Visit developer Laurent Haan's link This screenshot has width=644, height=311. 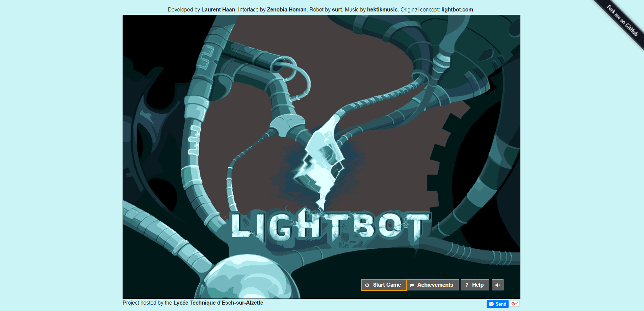click(218, 9)
